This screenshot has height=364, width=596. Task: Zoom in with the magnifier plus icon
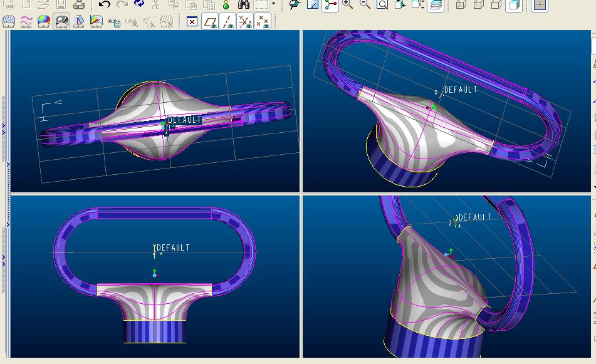[x=347, y=4]
